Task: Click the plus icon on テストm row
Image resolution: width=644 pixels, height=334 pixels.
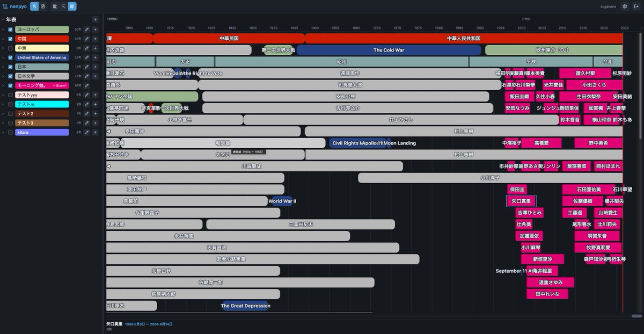Action: (95, 104)
